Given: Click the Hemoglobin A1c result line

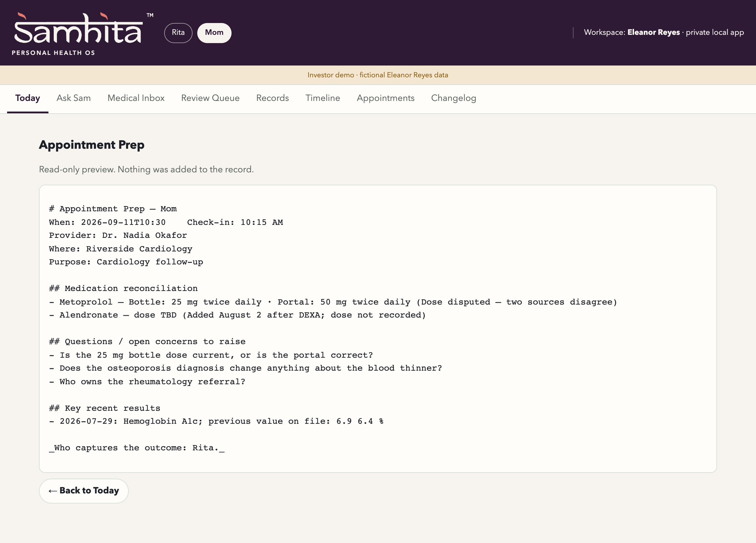Looking at the screenshot, I should [x=216, y=421].
